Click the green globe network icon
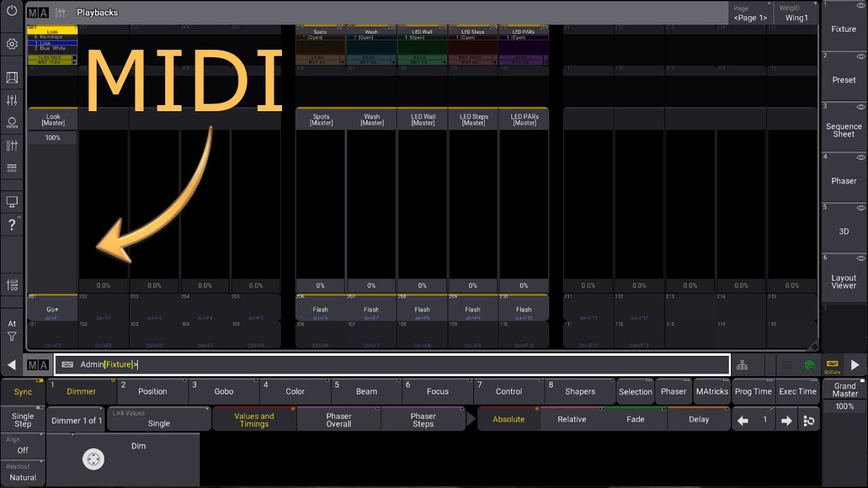Image resolution: width=868 pixels, height=488 pixels. [x=810, y=365]
